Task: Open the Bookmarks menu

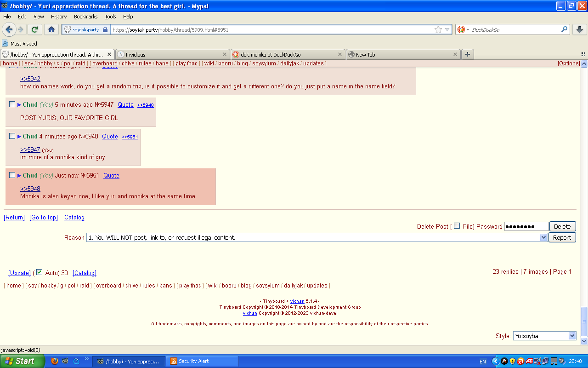Action: 85,17
